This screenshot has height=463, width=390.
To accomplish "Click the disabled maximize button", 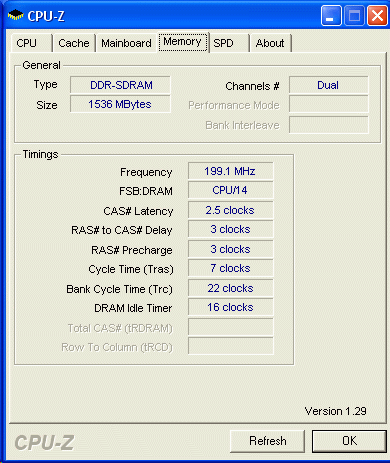I will click(x=354, y=15).
